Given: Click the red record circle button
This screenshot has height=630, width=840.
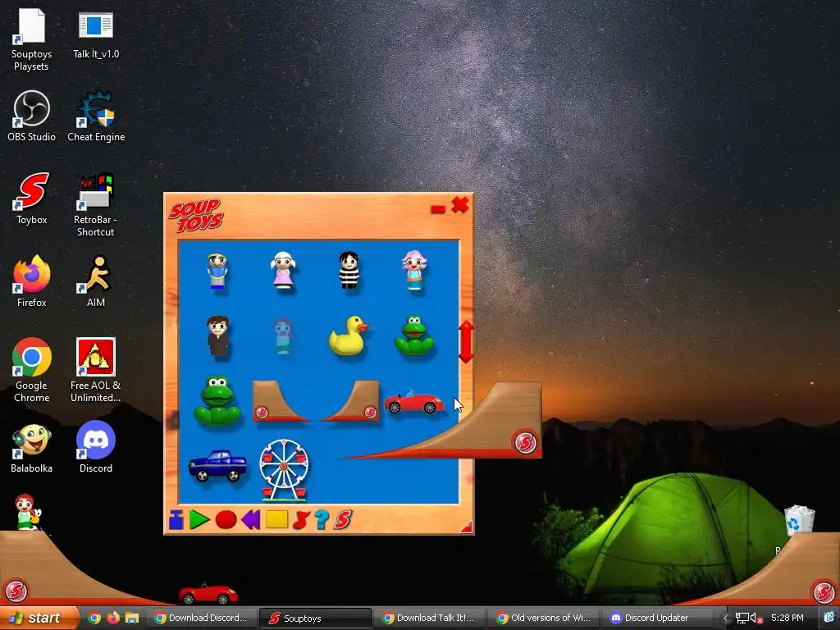Looking at the screenshot, I should click(226, 519).
